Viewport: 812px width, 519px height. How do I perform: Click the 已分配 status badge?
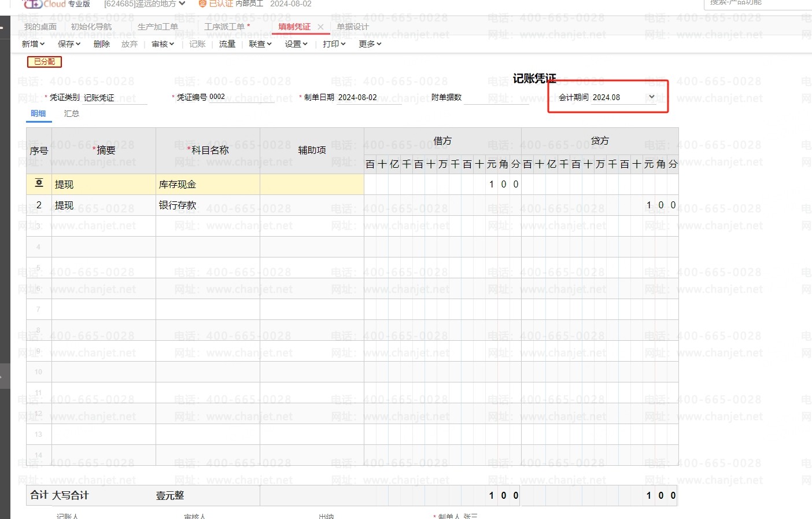[45, 61]
